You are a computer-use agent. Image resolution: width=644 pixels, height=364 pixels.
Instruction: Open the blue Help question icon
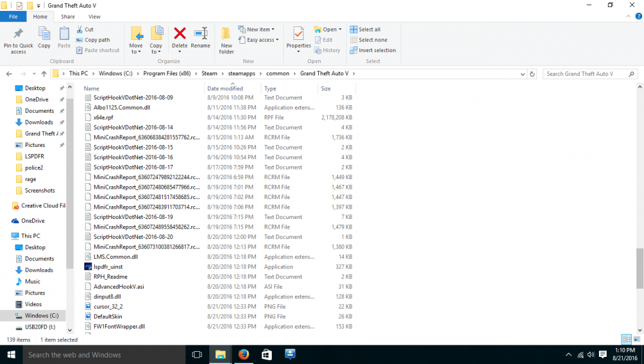[639, 17]
